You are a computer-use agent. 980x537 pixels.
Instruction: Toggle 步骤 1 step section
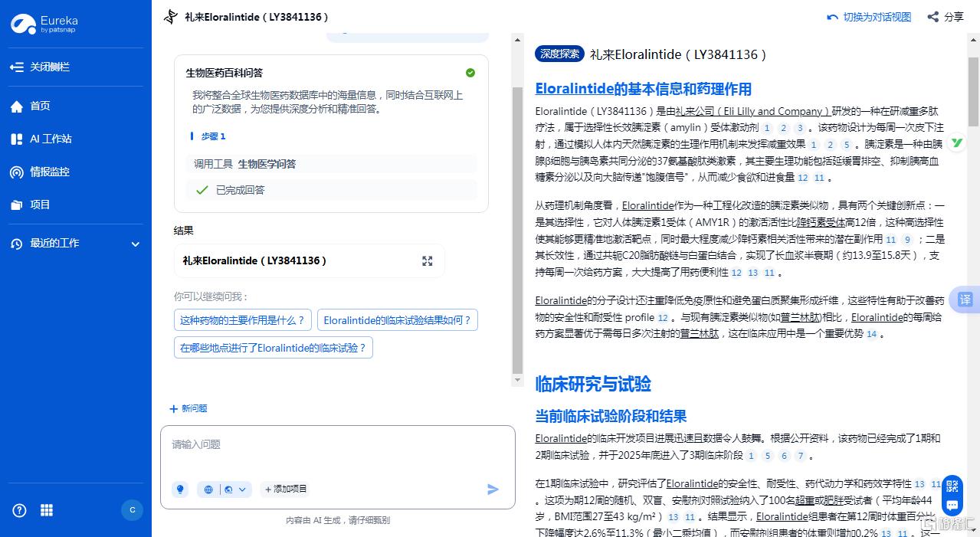[x=208, y=136]
